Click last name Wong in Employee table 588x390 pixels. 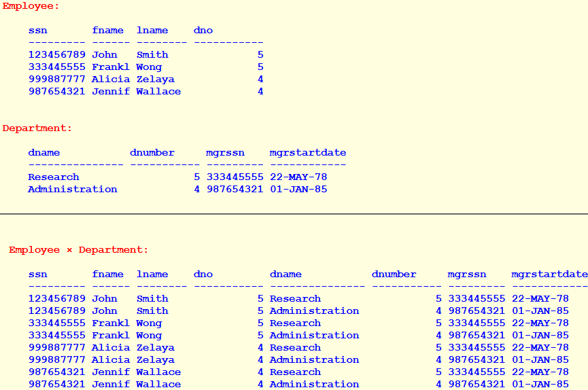point(149,67)
